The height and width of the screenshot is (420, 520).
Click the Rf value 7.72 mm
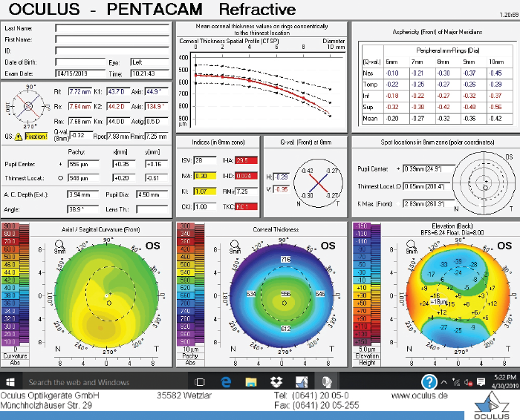click(x=80, y=92)
